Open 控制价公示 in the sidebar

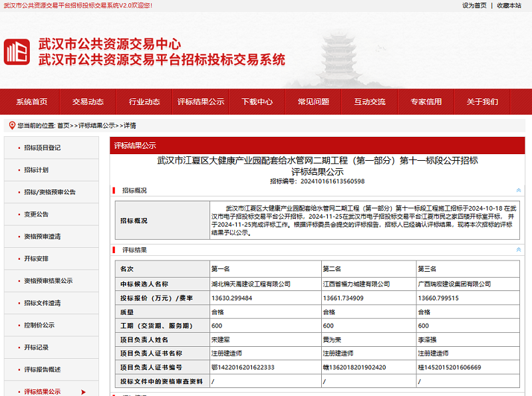pyautogui.click(x=39, y=325)
